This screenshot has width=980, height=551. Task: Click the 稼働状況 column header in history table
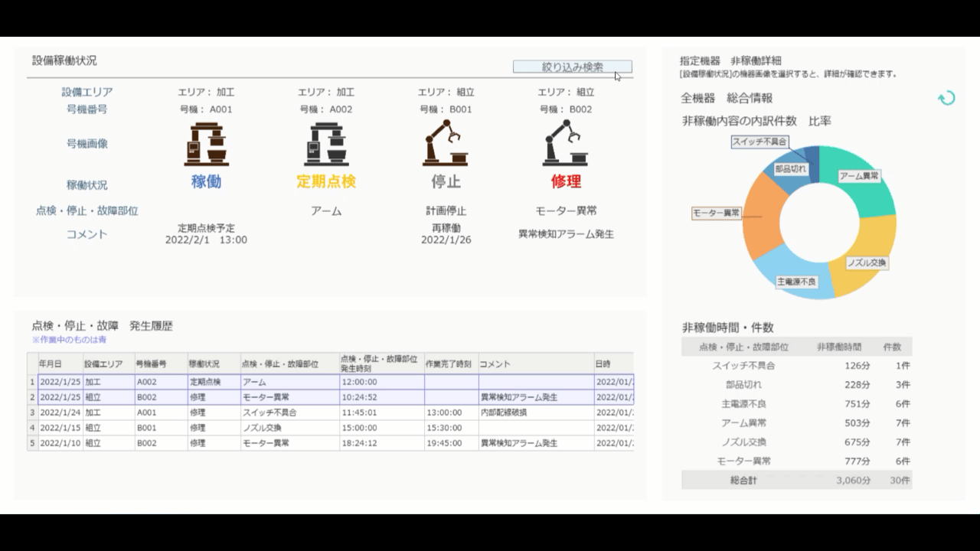point(214,364)
